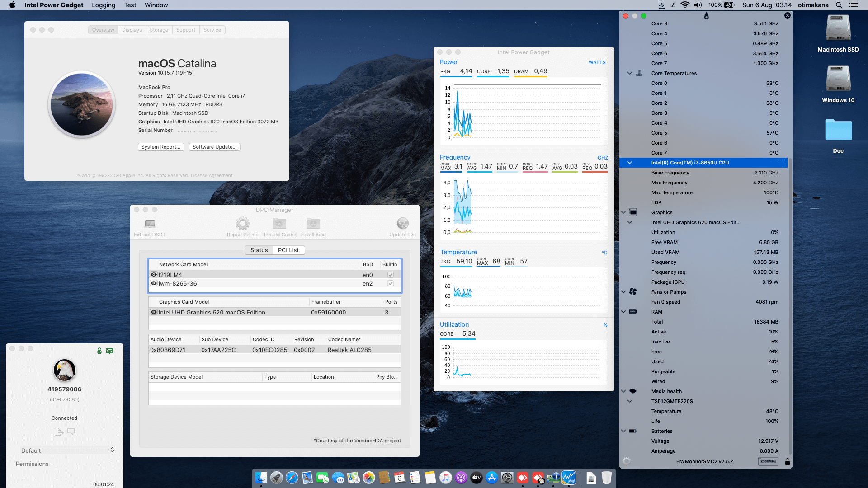Collapse RAM section
This screenshot has width=868, height=488.
624,312
